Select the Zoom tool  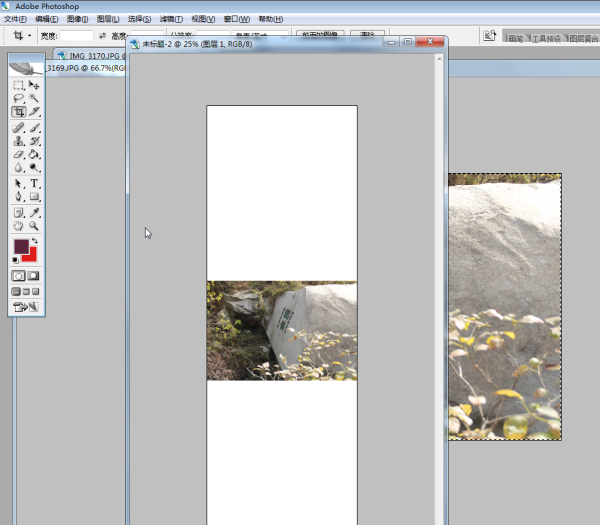34,226
